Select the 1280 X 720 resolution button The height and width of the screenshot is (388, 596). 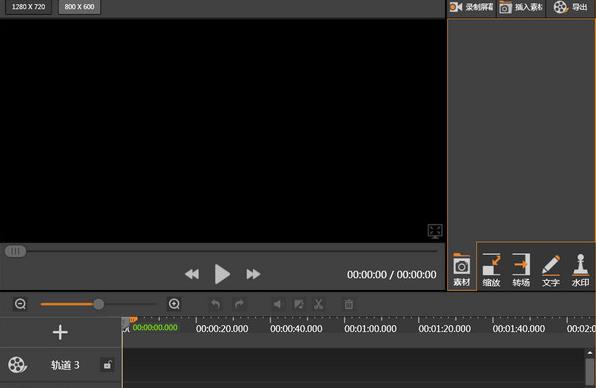coord(29,7)
